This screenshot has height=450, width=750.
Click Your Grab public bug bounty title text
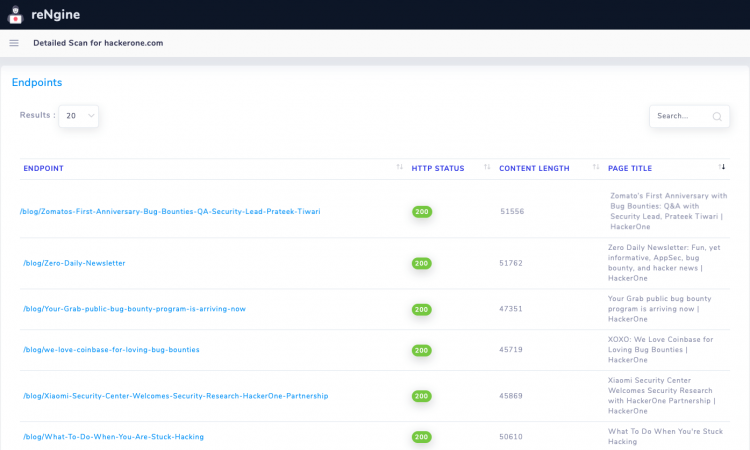pyautogui.click(x=660, y=308)
